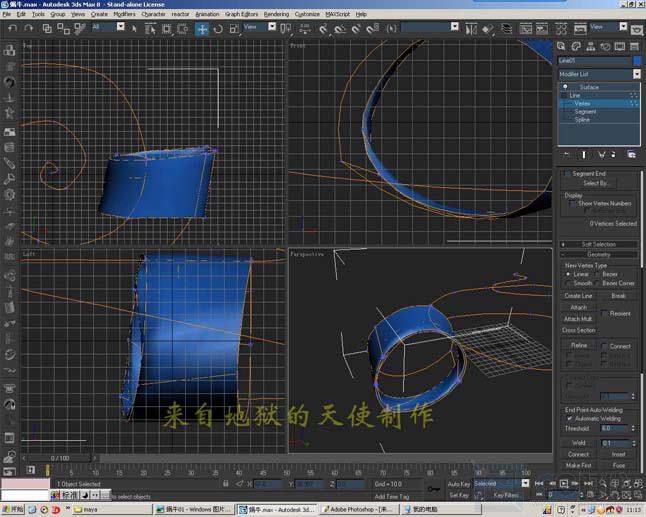
Task: Click the Weld button
Action: [578, 443]
